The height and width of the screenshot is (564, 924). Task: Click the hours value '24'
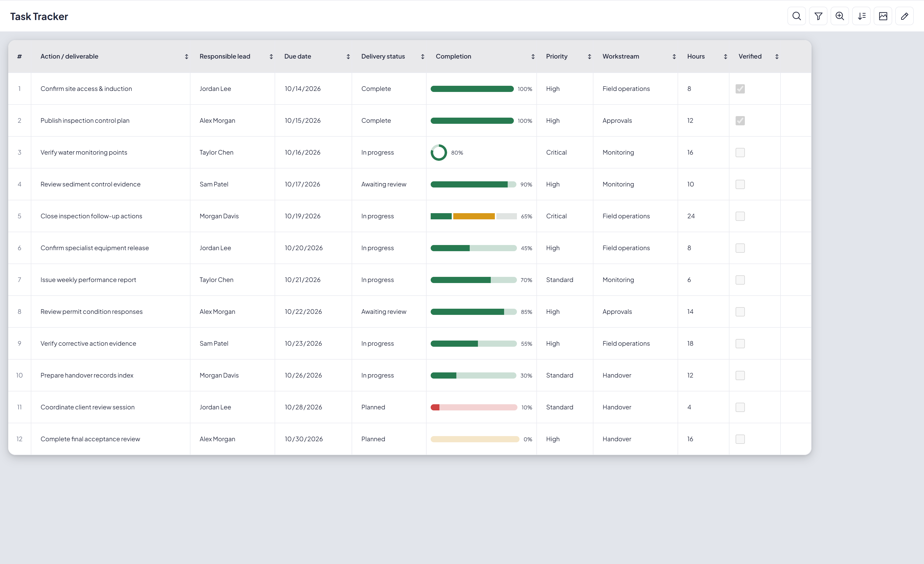click(691, 216)
